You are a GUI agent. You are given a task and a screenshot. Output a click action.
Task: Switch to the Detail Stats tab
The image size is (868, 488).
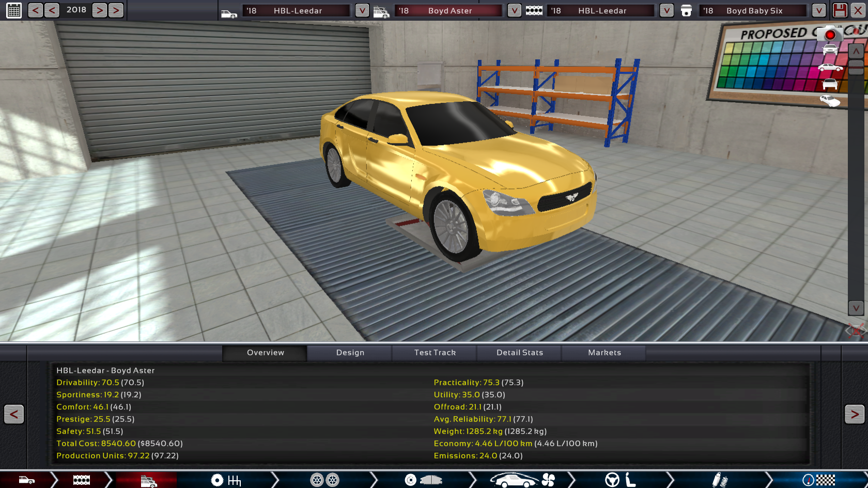point(520,353)
